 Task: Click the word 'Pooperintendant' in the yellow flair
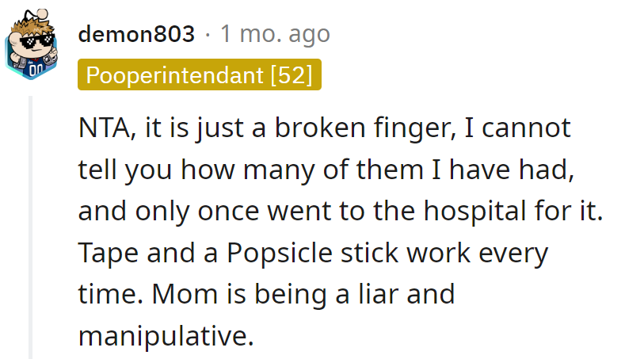[174, 75]
